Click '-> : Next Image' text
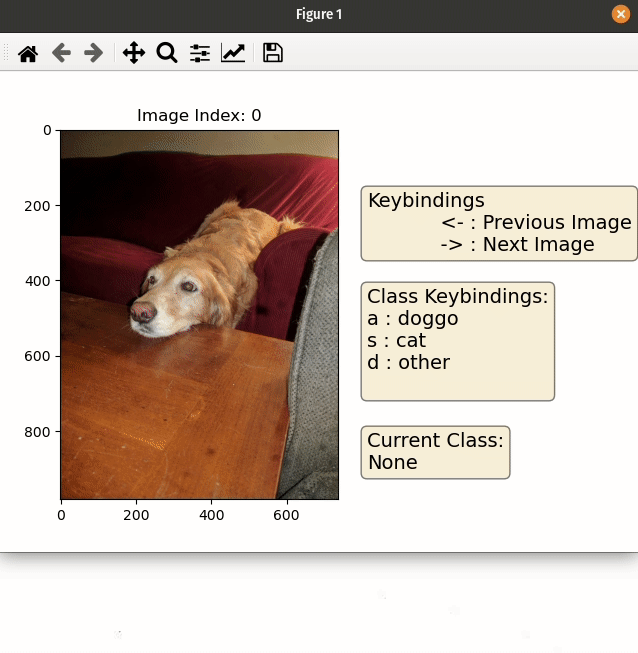 [x=517, y=244]
